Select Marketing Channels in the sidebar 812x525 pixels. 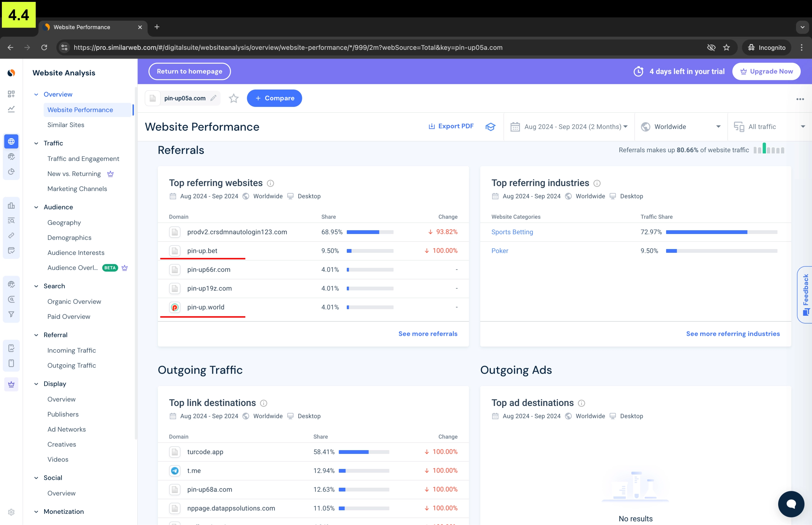pyautogui.click(x=77, y=189)
